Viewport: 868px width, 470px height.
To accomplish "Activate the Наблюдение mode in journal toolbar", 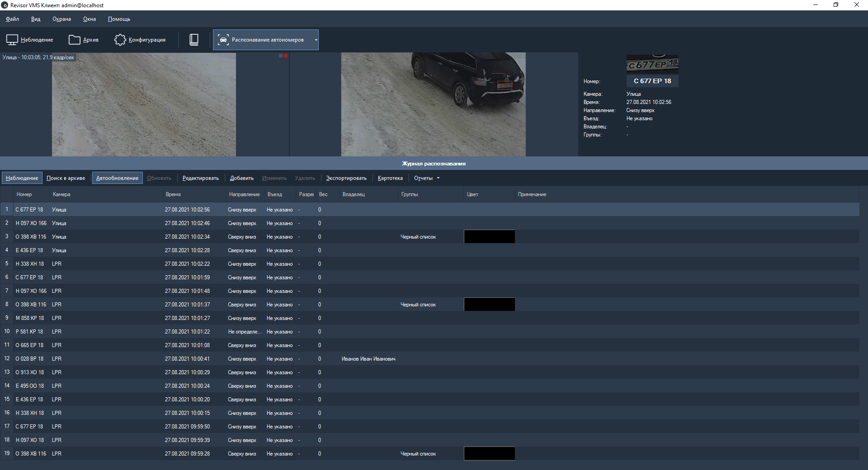I will pos(21,178).
